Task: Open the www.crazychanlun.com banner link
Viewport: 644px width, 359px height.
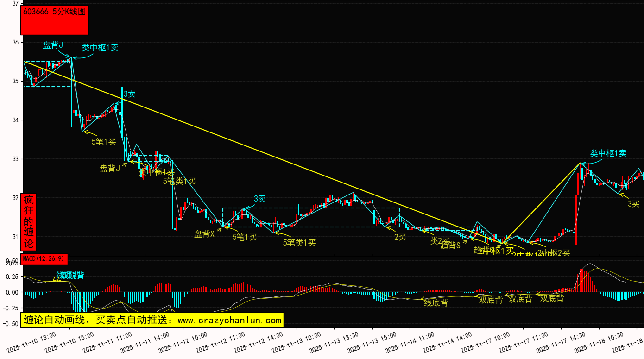Action: (x=152, y=320)
